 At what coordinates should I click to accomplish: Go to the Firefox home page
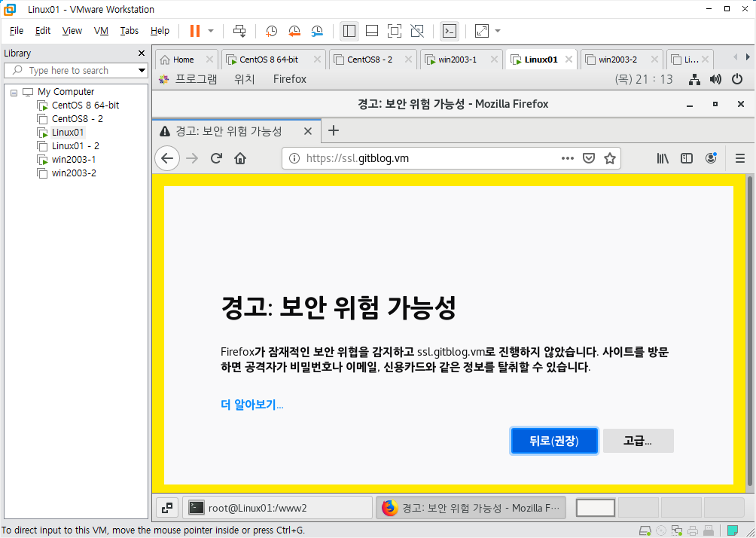(240, 158)
